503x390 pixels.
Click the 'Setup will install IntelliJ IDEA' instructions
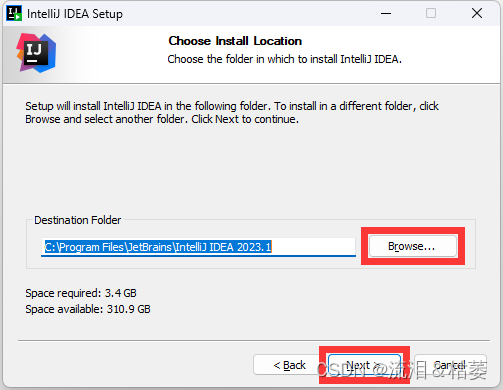pos(232,112)
